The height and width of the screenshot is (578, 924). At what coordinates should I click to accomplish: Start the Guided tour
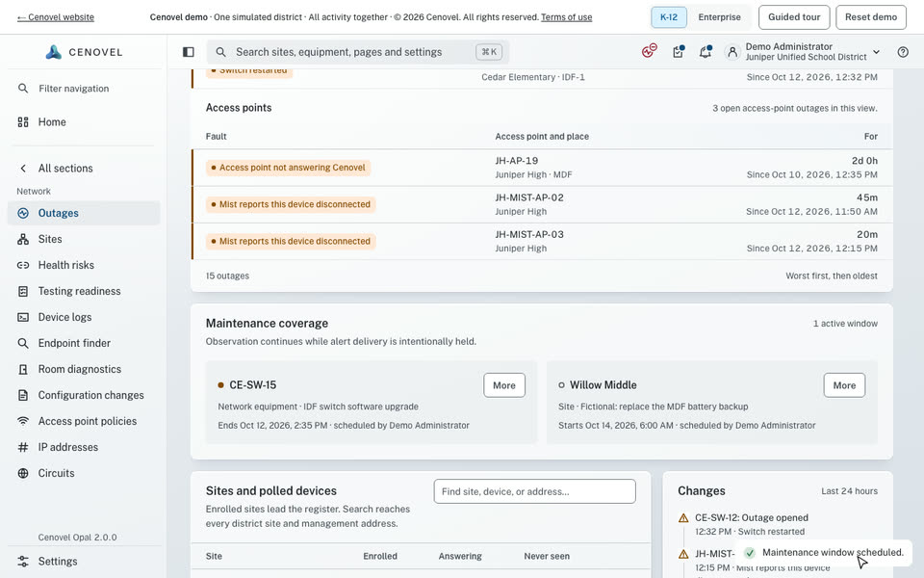[x=794, y=17]
